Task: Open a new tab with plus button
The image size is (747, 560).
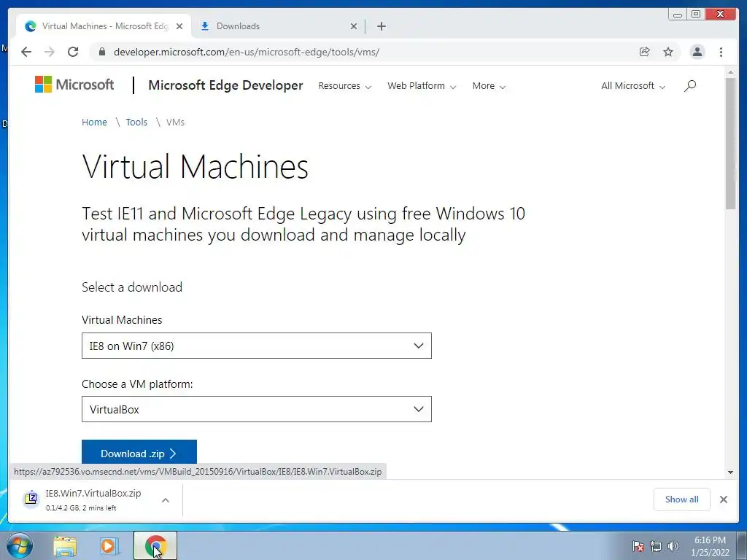Action: pyautogui.click(x=381, y=26)
